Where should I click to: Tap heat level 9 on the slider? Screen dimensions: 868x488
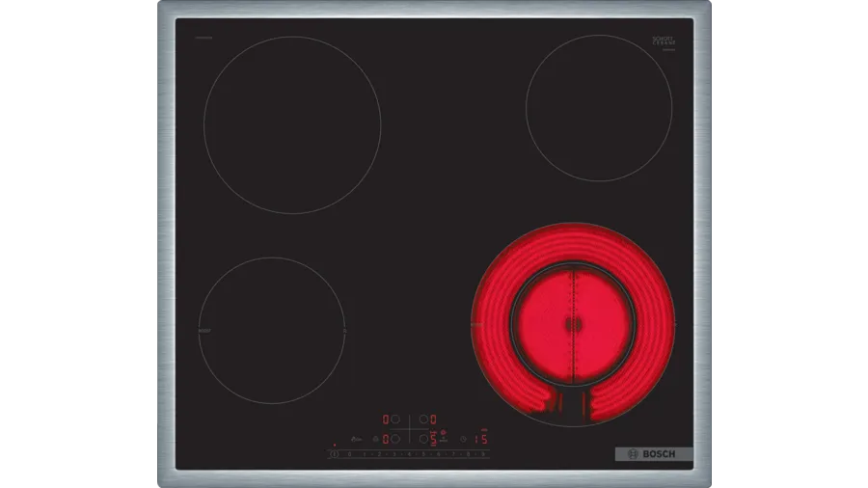483,454
